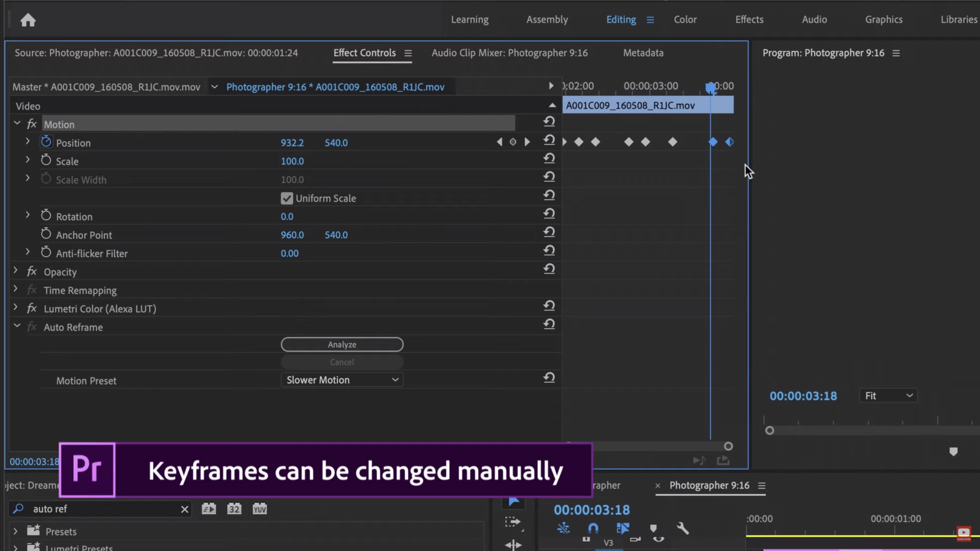Toggle the Auto Reframe fx enable button
This screenshot has height=551, width=980.
coord(32,326)
